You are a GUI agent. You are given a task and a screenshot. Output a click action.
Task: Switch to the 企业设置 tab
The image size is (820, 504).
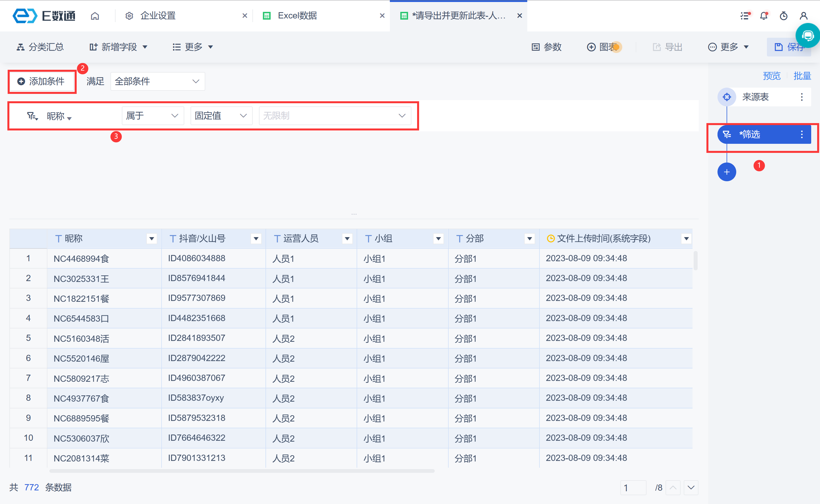[158, 16]
